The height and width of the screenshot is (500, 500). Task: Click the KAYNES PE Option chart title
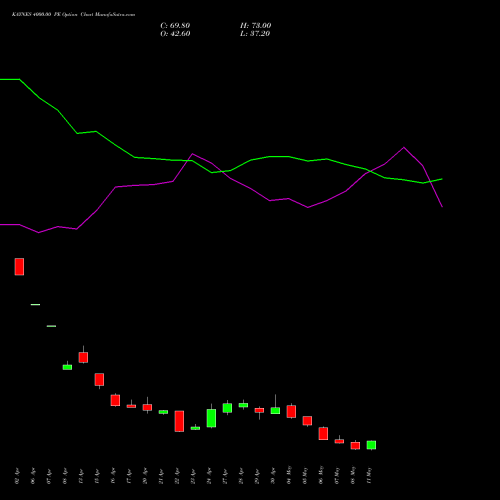click(x=73, y=15)
